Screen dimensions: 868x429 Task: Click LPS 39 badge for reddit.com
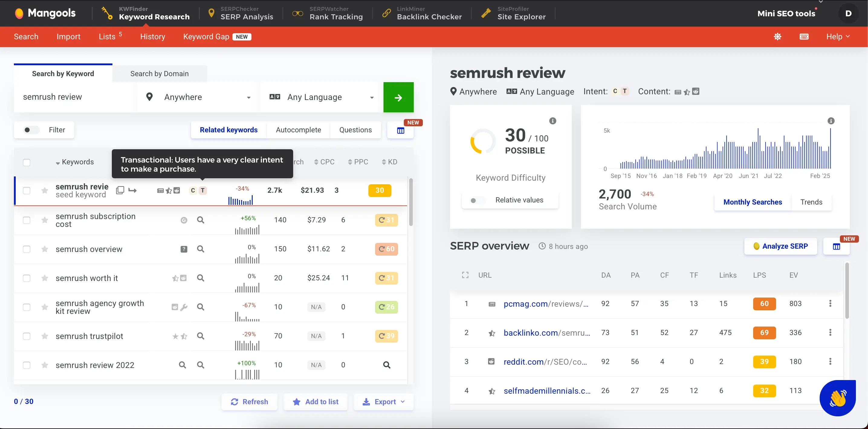click(x=764, y=362)
